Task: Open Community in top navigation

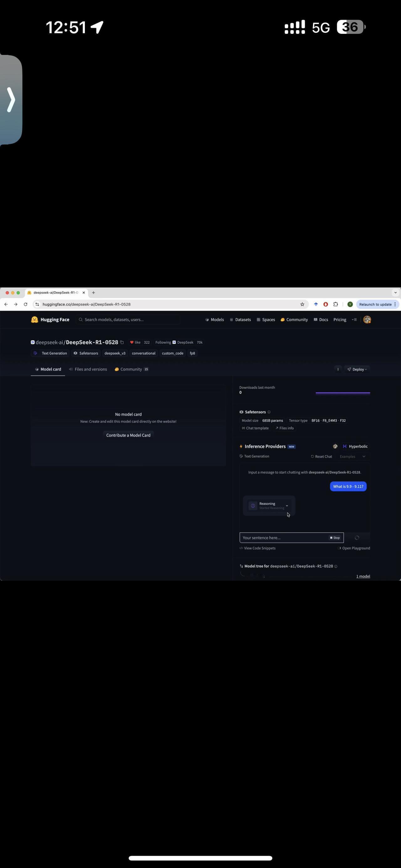Action: [294, 319]
